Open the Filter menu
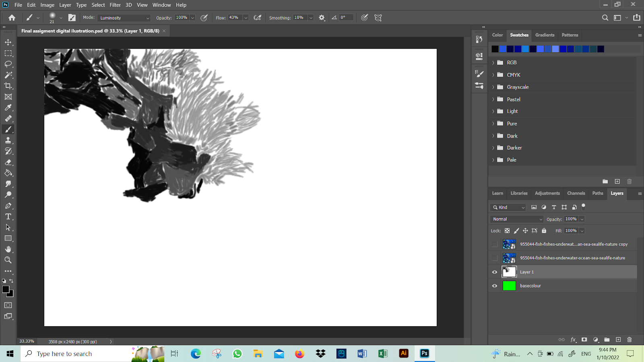Viewport: 644px width, 362px height. (x=115, y=5)
